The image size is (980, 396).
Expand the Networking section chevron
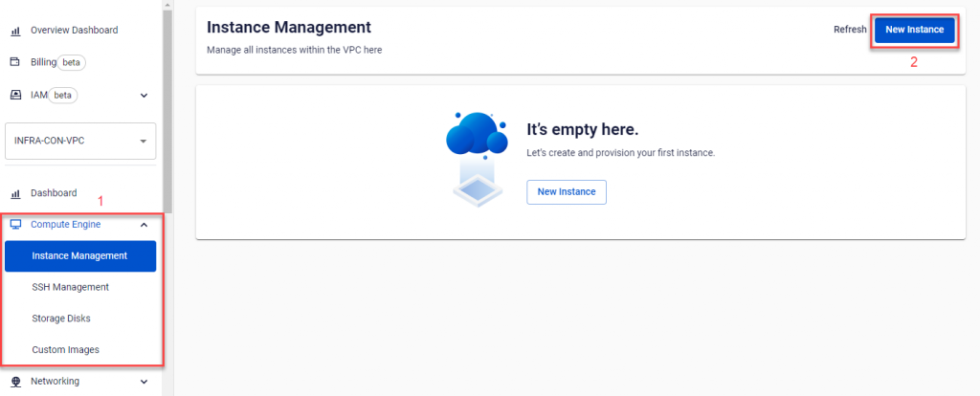click(144, 382)
